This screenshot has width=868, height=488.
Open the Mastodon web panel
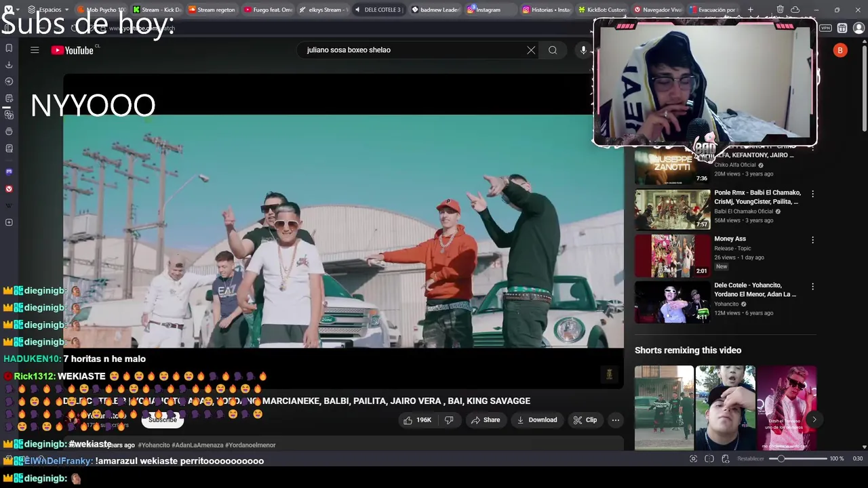pyautogui.click(x=9, y=171)
